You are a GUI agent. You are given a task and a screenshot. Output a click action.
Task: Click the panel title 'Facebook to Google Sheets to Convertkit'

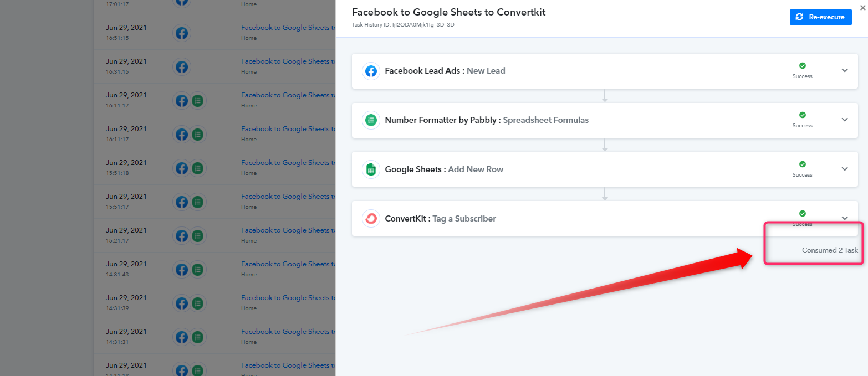[449, 12]
